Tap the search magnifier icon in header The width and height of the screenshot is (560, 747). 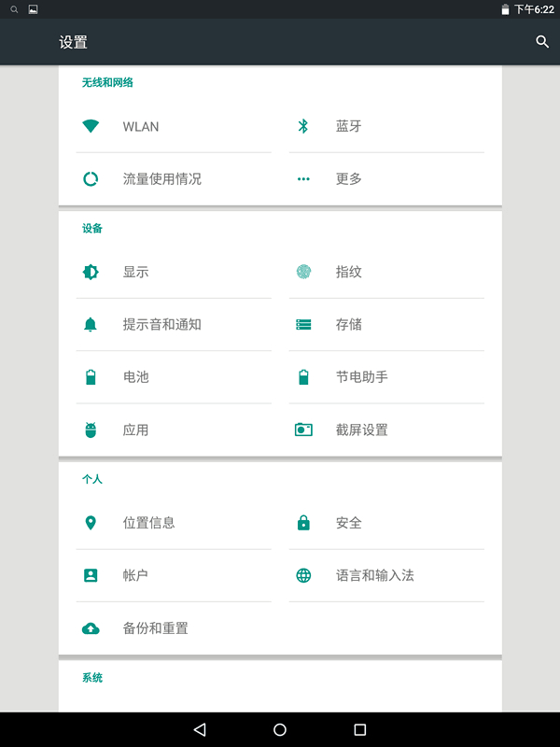click(x=542, y=42)
